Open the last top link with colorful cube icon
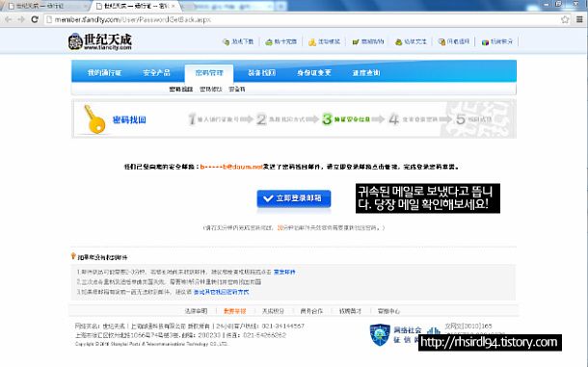The height and width of the screenshot is (367, 588). (496, 41)
